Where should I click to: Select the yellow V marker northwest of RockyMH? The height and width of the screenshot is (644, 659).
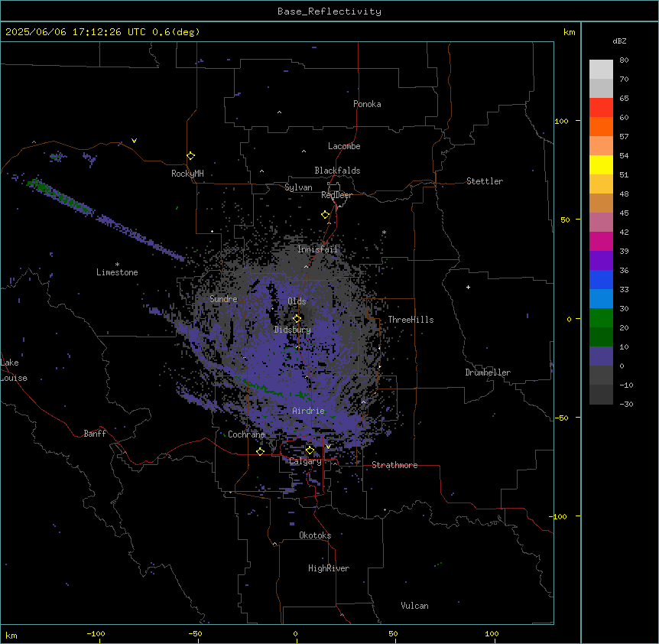click(x=134, y=141)
